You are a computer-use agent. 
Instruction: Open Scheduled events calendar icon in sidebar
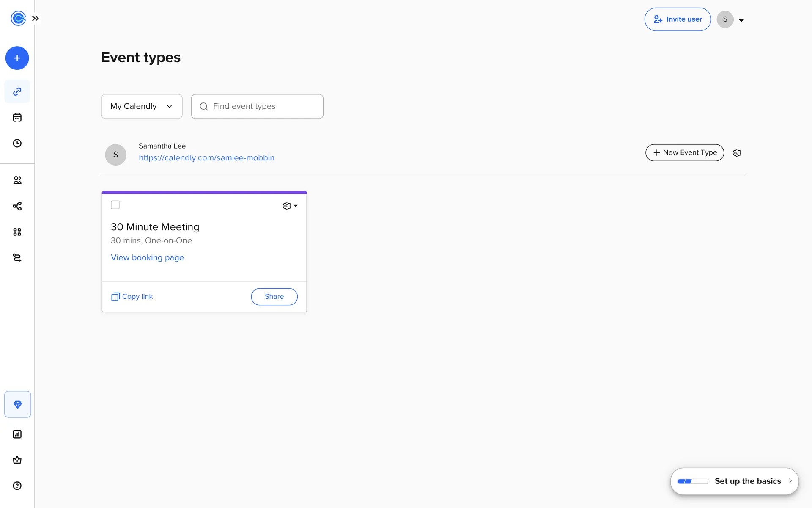coord(17,118)
